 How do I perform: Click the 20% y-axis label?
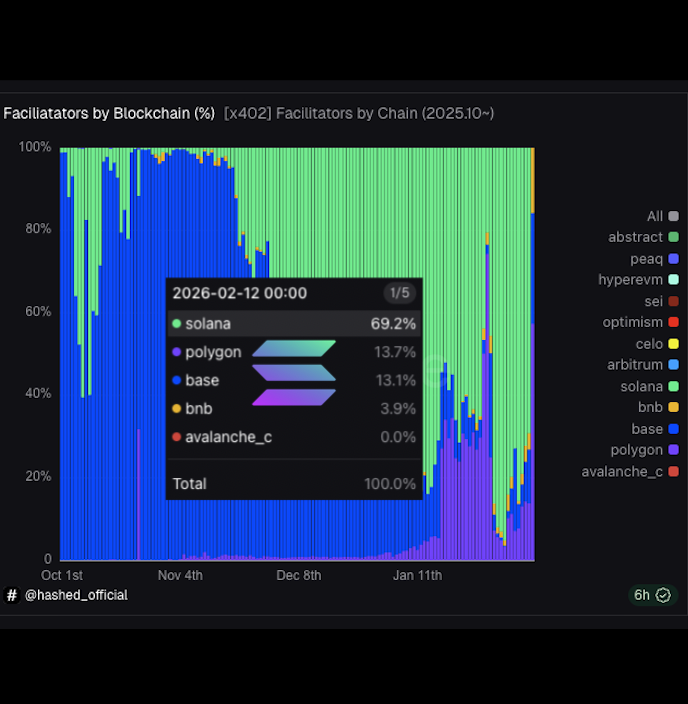38,476
